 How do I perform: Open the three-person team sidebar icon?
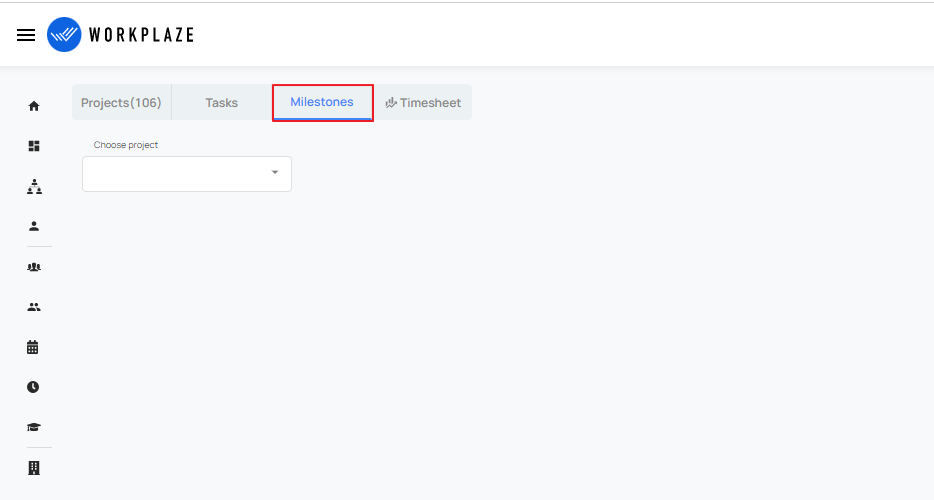coord(34,267)
